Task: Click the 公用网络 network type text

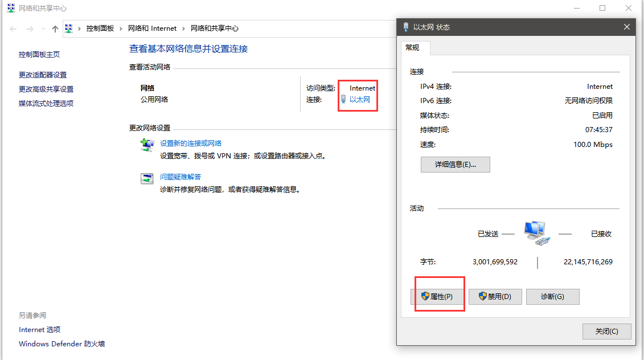Action: point(154,100)
